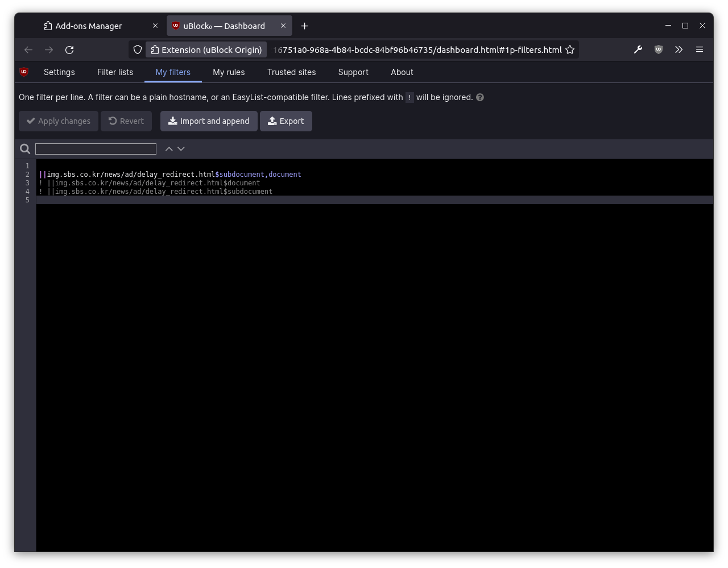This screenshot has width=728, height=568.
Task: Export filters with the Export button
Action: [286, 121]
